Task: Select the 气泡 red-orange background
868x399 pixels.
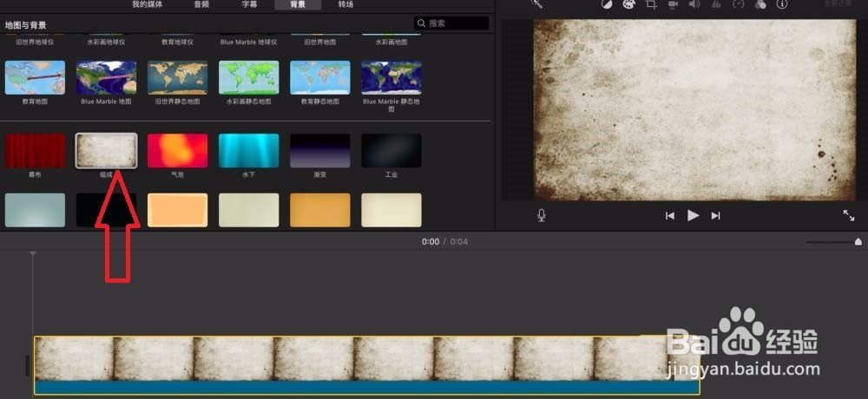Action: point(178,151)
